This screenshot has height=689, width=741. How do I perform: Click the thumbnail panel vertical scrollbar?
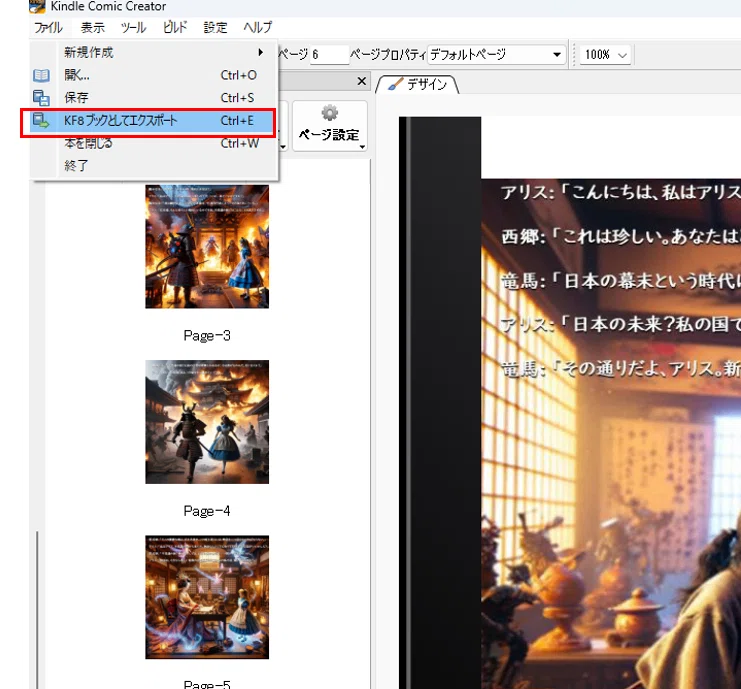(x=37, y=610)
